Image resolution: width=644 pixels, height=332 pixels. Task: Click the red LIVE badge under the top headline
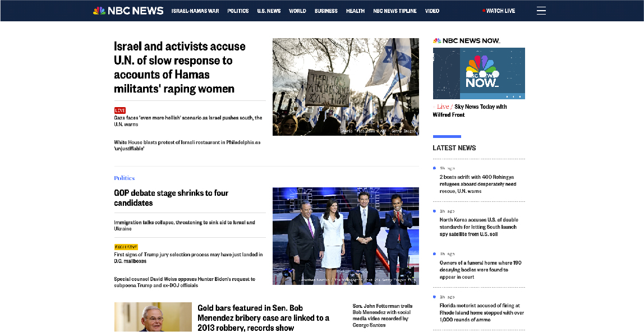pyautogui.click(x=119, y=110)
